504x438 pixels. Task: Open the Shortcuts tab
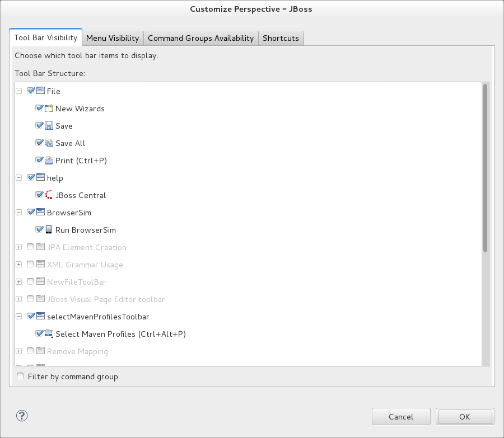pyautogui.click(x=281, y=37)
